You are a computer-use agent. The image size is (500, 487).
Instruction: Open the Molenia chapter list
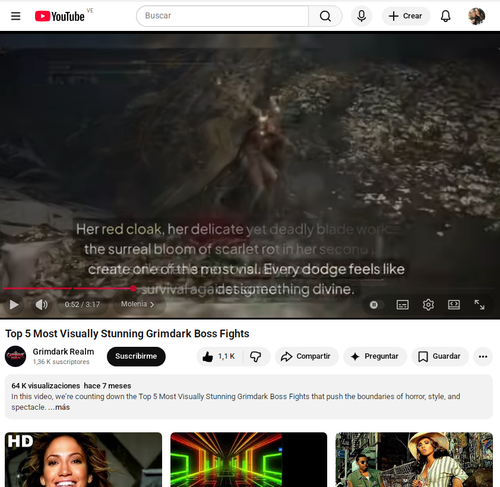click(138, 304)
